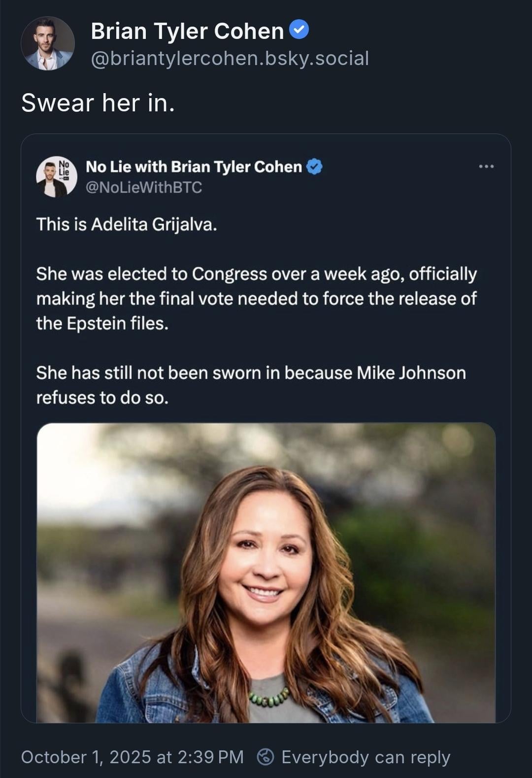Screen dimensions: 532x778
Task: Open the "Everybody can reply" setting
Action: 366,757
